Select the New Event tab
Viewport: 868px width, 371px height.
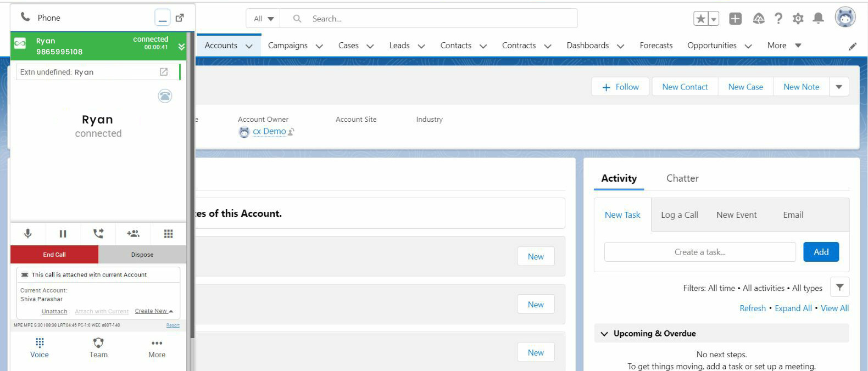[x=736, y=215]
